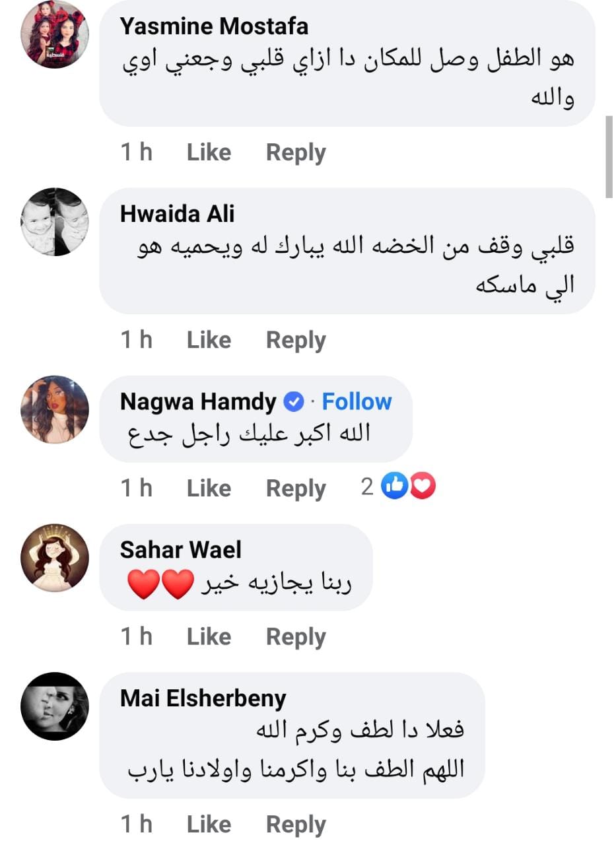Click the verified badge beside Nagwa Hamdy
616x845 pixels.
click(x=293, y=401)
